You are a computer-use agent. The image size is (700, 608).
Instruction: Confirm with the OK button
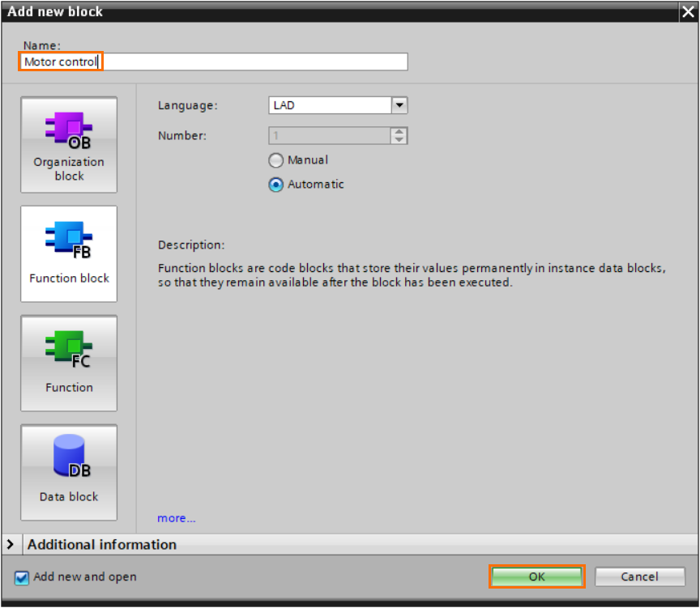536,576
